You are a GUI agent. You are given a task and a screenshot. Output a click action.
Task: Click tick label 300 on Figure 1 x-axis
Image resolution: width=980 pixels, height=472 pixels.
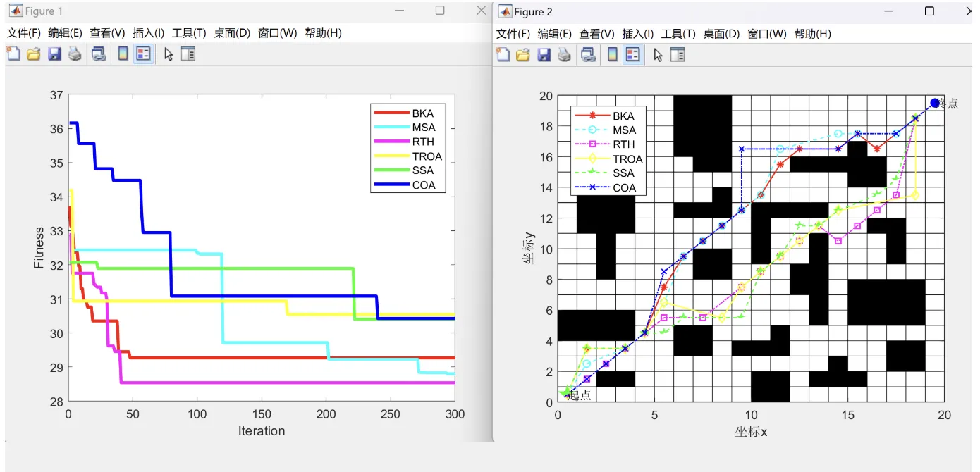tap(455, 414)
